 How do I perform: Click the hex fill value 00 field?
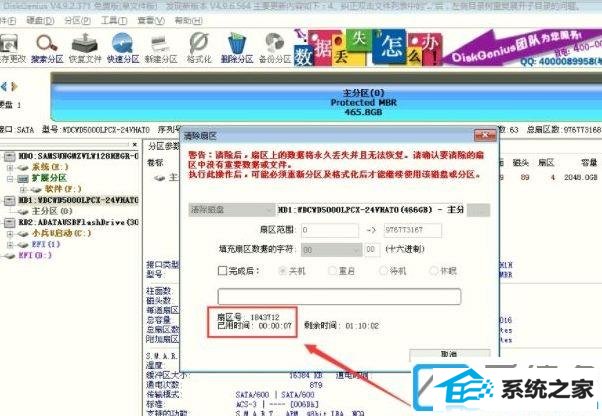(x=371, y=250)
